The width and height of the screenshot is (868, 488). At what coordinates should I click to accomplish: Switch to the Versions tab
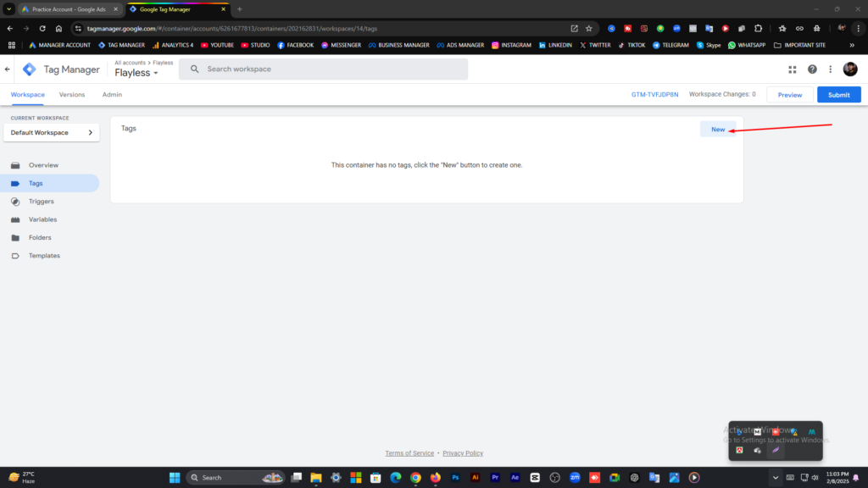[x=72, y=95]
